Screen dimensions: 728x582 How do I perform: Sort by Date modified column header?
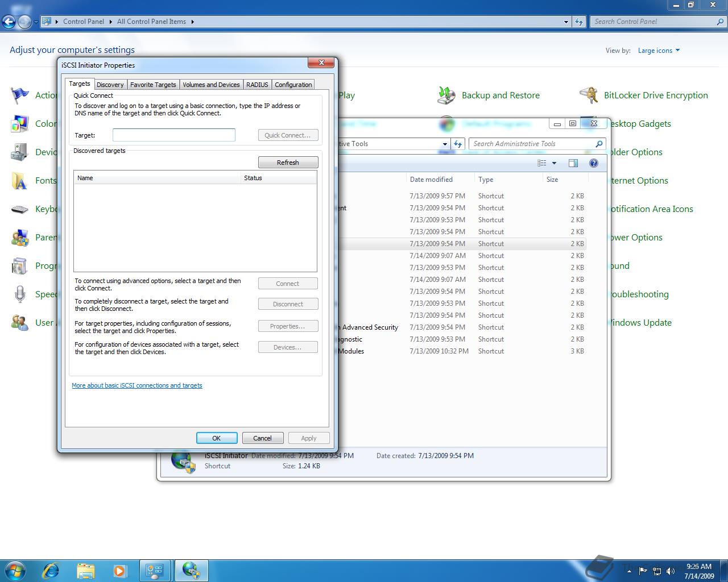click(x=440, y=180)
